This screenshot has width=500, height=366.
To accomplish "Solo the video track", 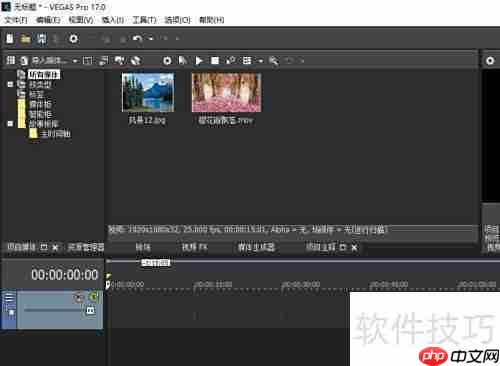I will coord(94,297).
